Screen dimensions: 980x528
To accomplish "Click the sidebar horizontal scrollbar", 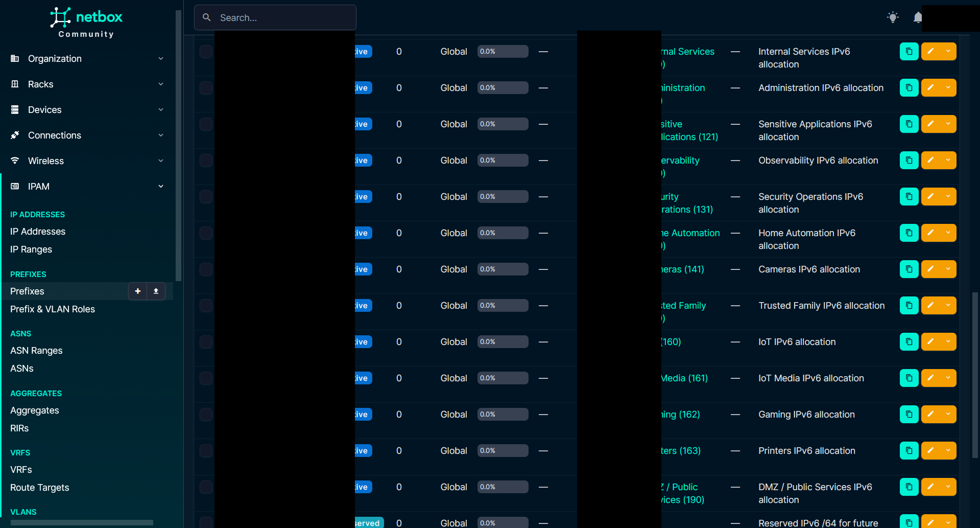I will (x=82, y=522).
